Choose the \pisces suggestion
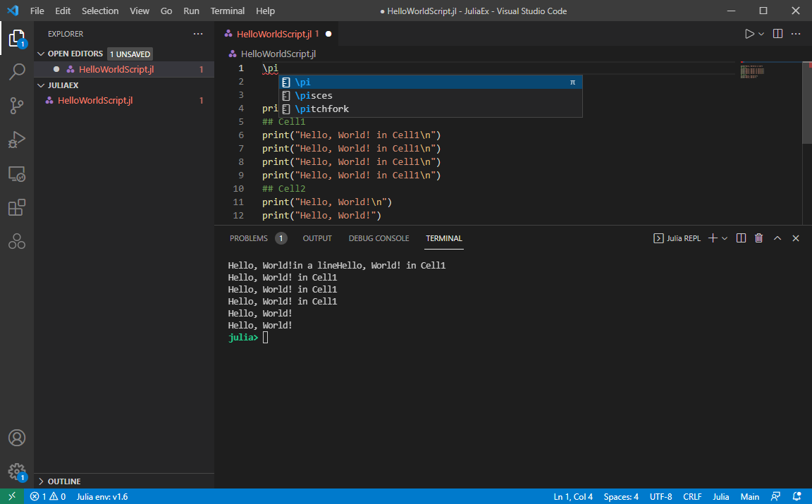 click(431, 95)
